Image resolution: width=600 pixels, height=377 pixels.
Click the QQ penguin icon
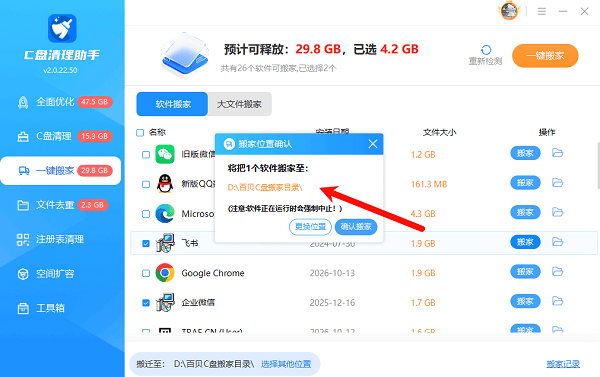point(165,184)
